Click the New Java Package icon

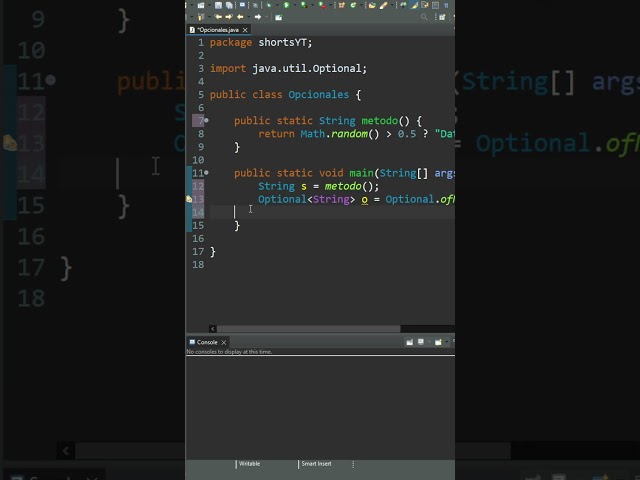342,5
